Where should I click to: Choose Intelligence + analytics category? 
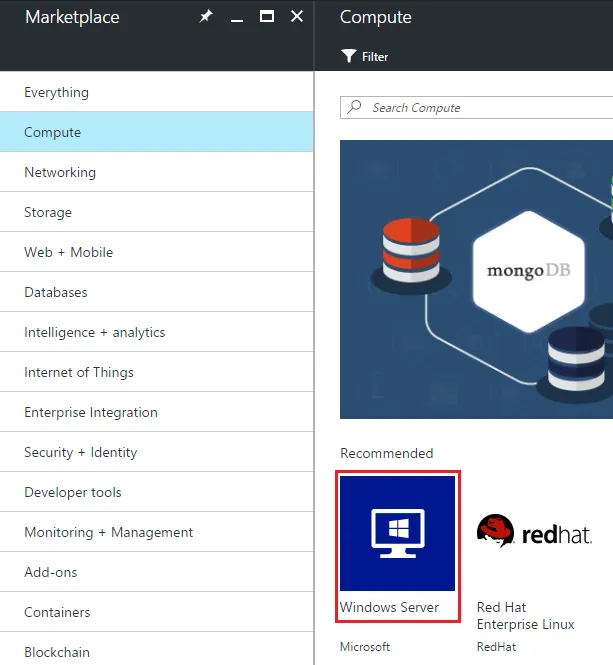pyautogui.click(x=157, y=332)
